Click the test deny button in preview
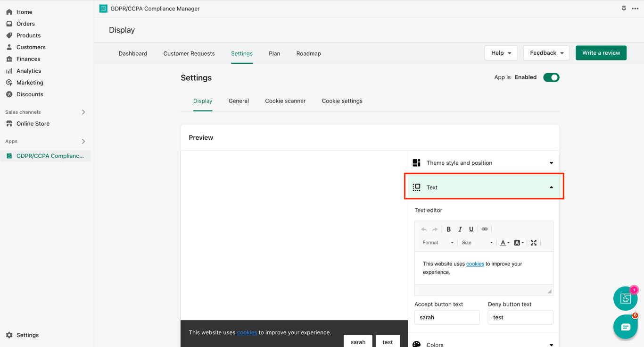 (388, 341)
